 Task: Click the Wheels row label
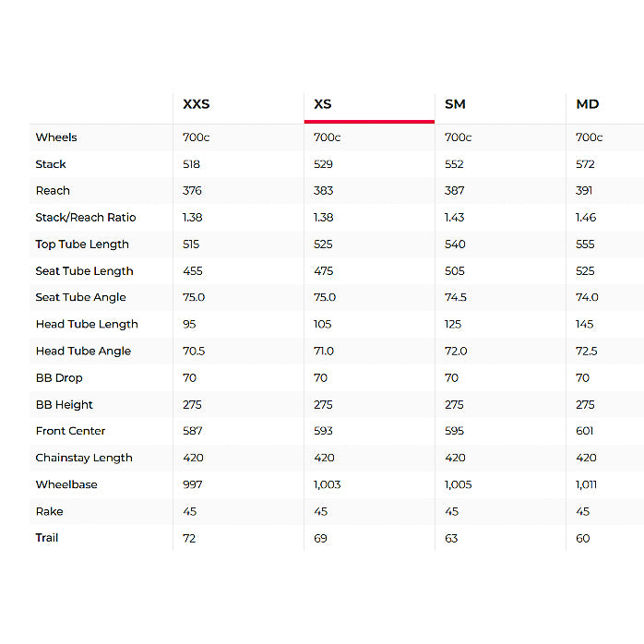[x=56, y=137]
